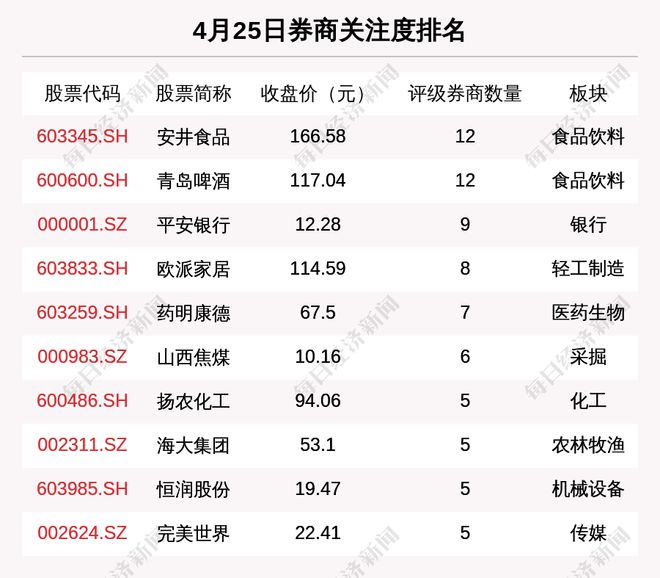
Task: Click stock code 603345.SH
Action: tap(82, 136)
